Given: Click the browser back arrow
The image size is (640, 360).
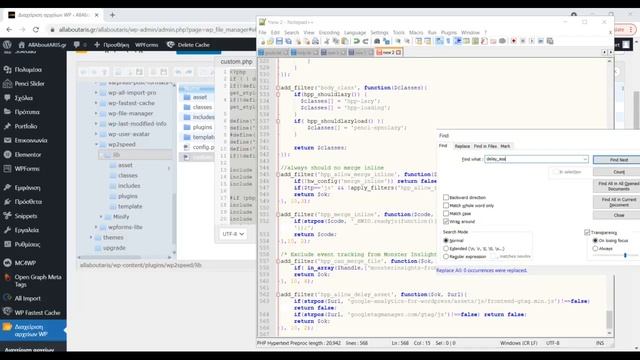Looking at the screenshot, I should point(9,29).
